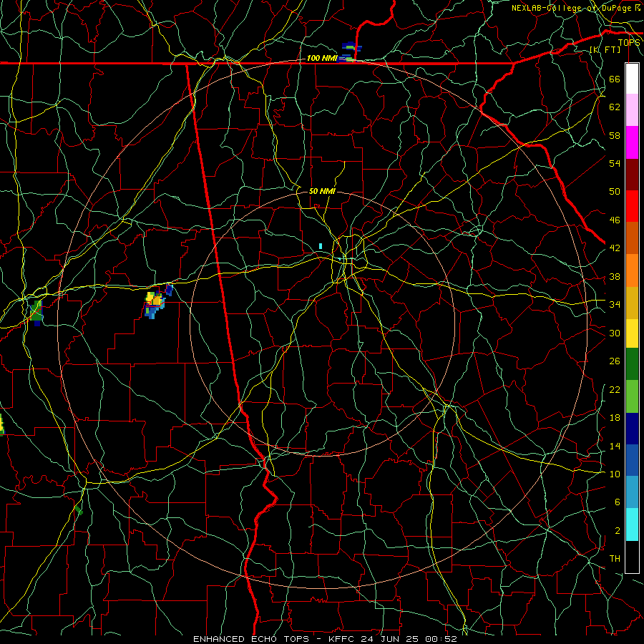Click the TOPS legend heading
This screenshot has height=644, width=644.
coord(629,42)
